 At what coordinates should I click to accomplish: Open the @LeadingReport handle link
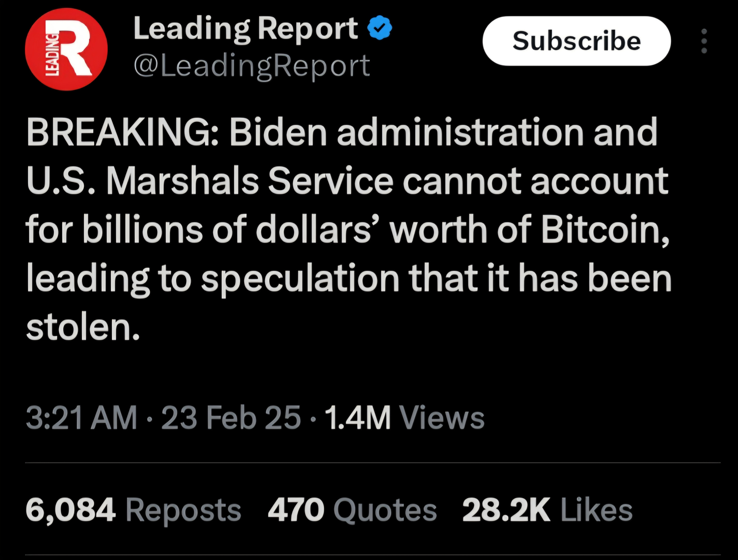(x=252, y=66)
